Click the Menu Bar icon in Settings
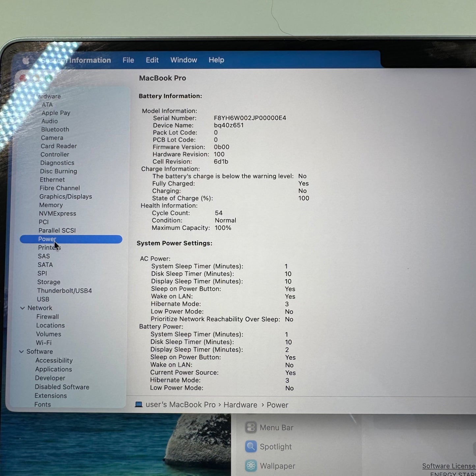 coord(251,428)
